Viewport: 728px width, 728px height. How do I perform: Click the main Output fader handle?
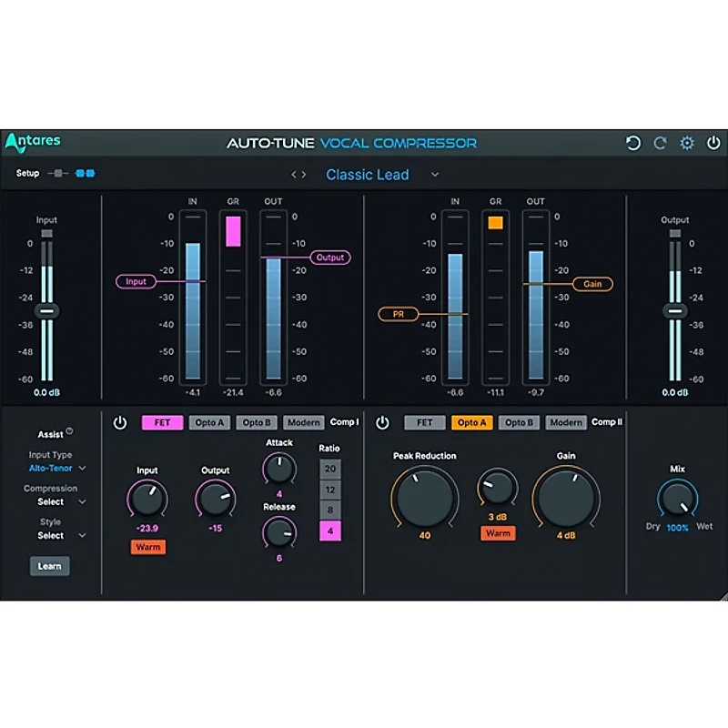pos(675,310)
